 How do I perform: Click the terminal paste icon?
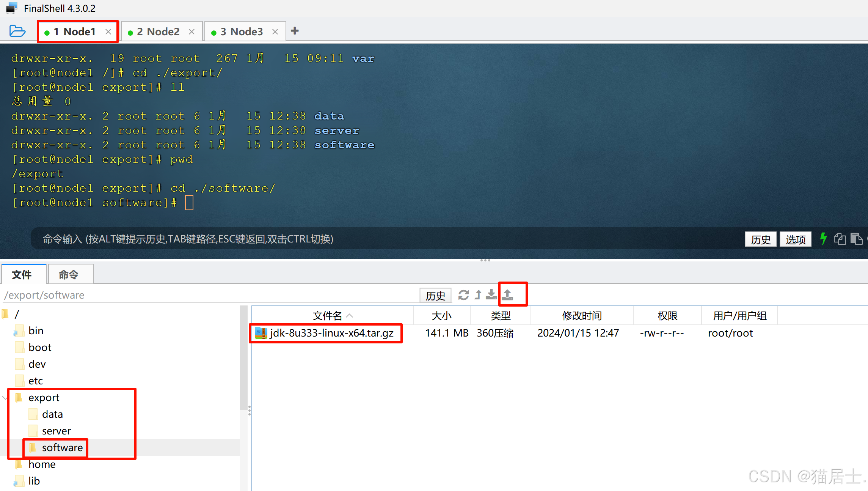[856, 239]
